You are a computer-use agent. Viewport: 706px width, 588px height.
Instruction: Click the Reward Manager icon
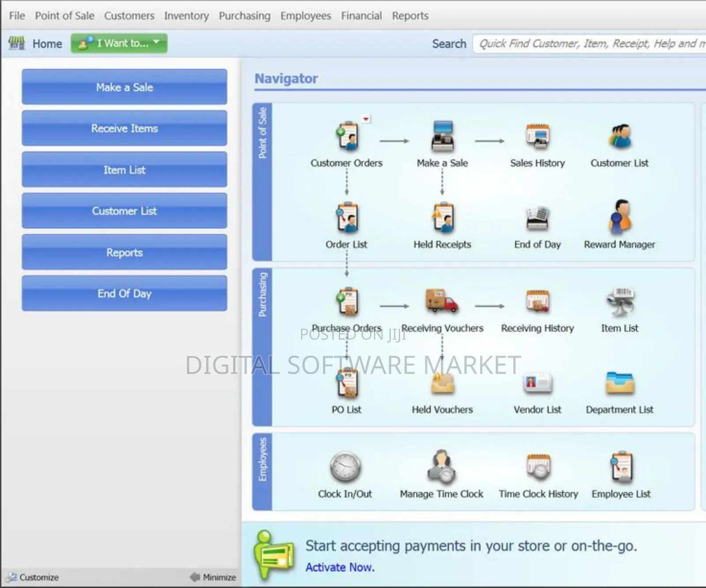[620, 218]
